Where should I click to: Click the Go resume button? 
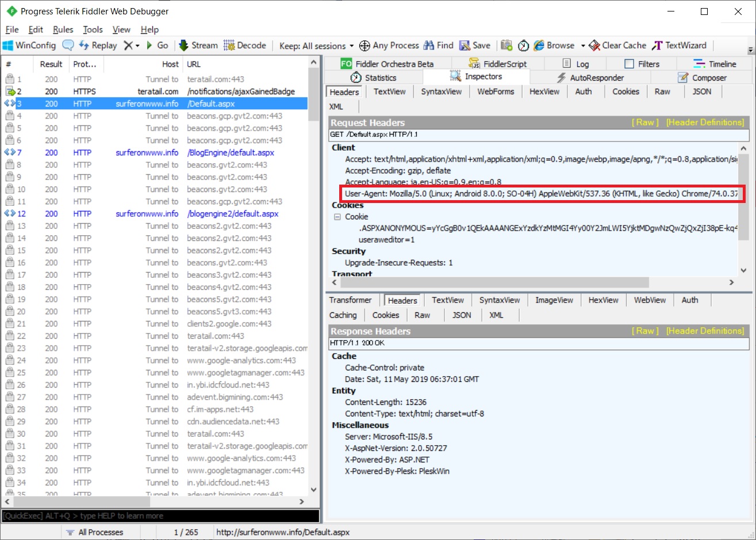click(x=157, y=45)
